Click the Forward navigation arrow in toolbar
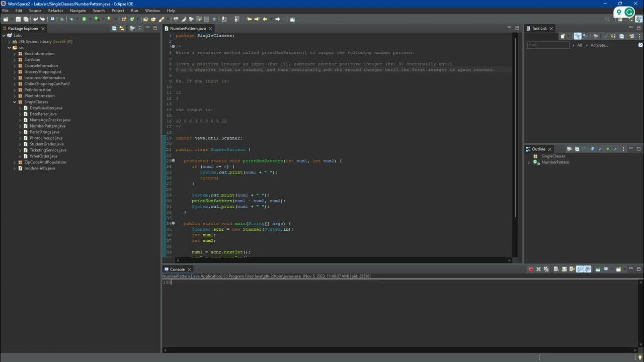The width and height of the screenshot is (644, 362). coord(277,19)
